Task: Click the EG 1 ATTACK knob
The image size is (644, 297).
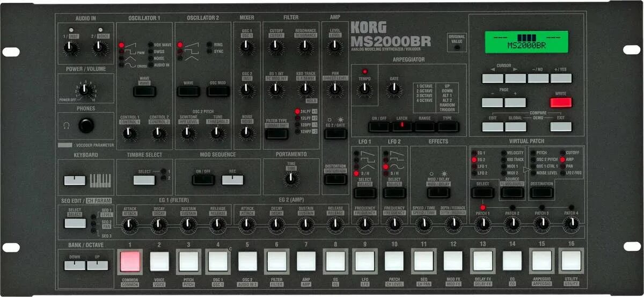Action: coord(130,226)
